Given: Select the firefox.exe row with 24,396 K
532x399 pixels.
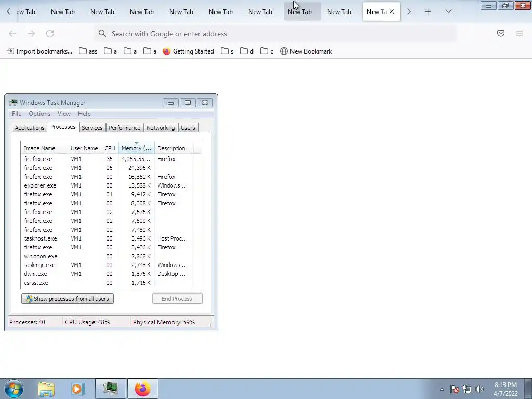Looking at the screenshot, I should [x=107, y=168].
